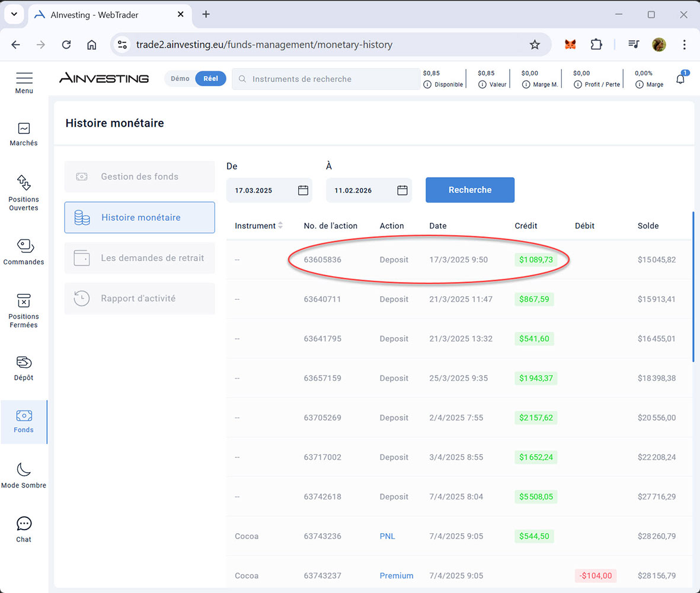Viewport: 700px width, 593px height.
Task: Click the info icon beside Disponible
Action: [427, 85]
